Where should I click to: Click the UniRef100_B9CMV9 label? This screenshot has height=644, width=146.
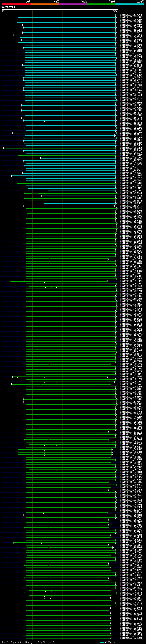(x=131, y=206)
